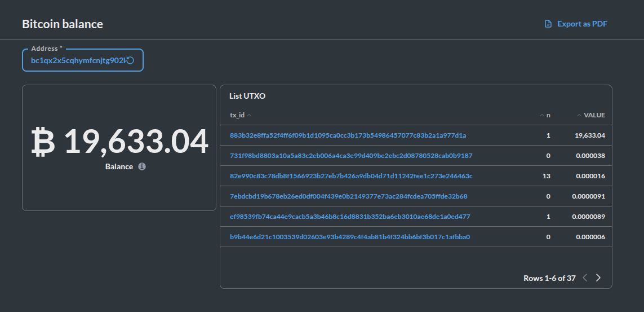
Task: Click the reset icon in Address field
Action: 130,60
